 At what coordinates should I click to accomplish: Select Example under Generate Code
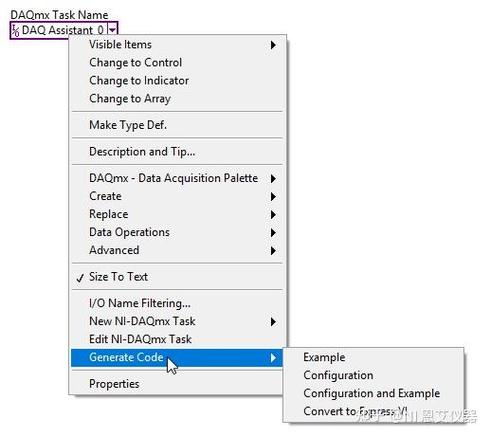point(373,357)
